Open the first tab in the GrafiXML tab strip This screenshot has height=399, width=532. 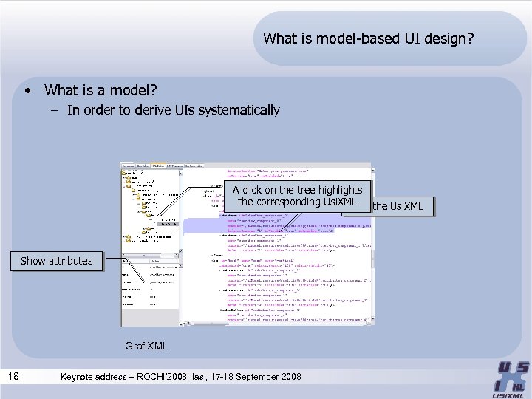pos(128,166)
